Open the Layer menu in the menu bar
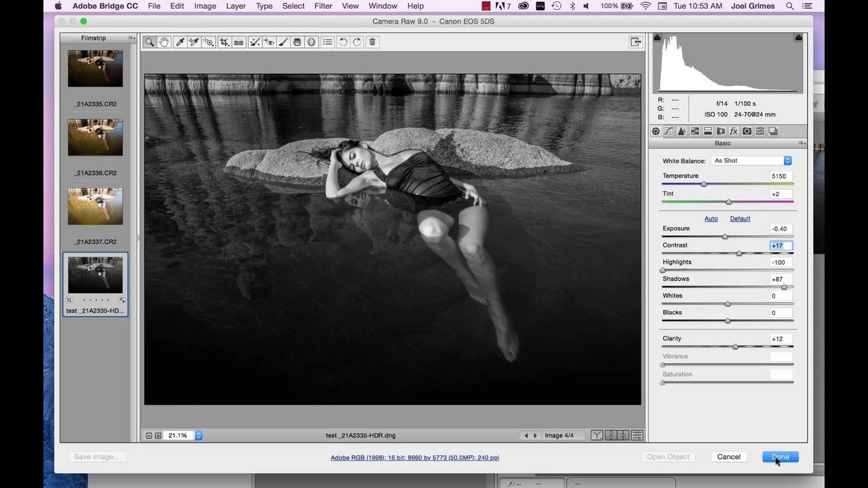 (x=236, y=6)
